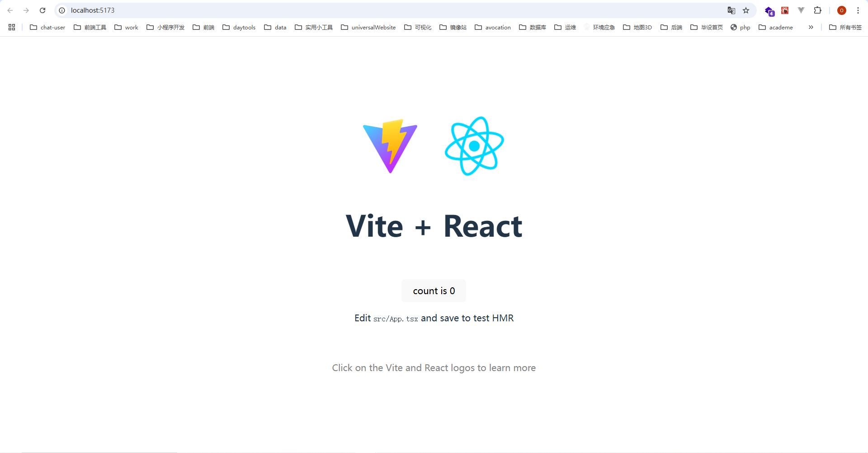Open red React debugging extension
This screenshot has width=868, height=453.
click(x=785, y=10)
